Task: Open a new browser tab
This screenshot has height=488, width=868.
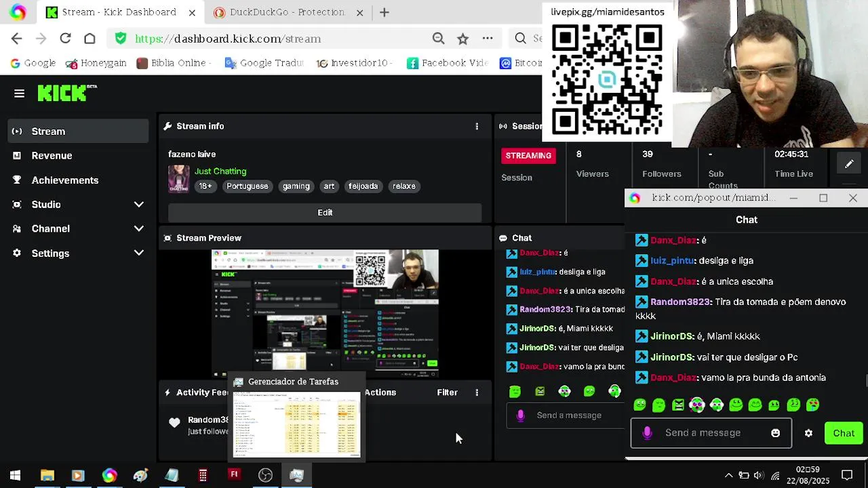Action: tap(384, 12)
